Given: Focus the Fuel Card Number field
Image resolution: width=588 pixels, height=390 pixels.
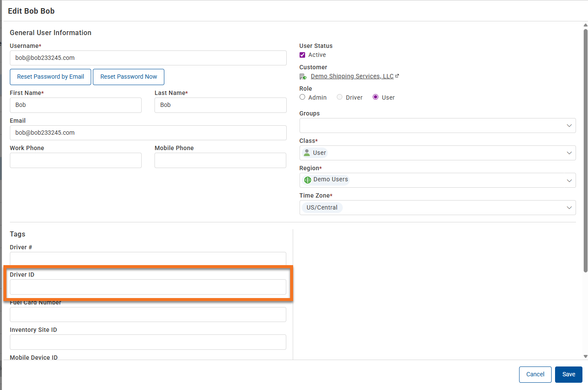Looking at the screenshot, I should click(148, 314).
